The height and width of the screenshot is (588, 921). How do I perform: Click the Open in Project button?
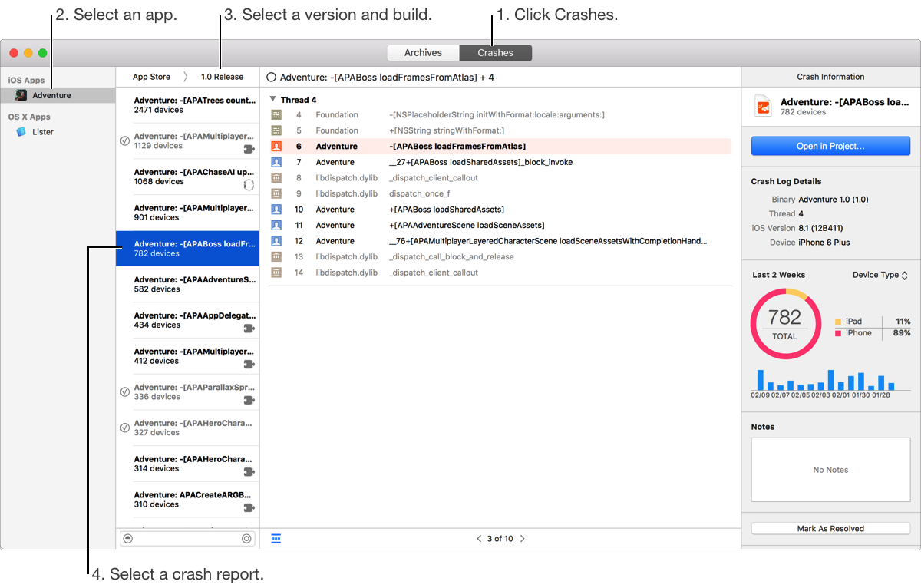tap(830, 146)
